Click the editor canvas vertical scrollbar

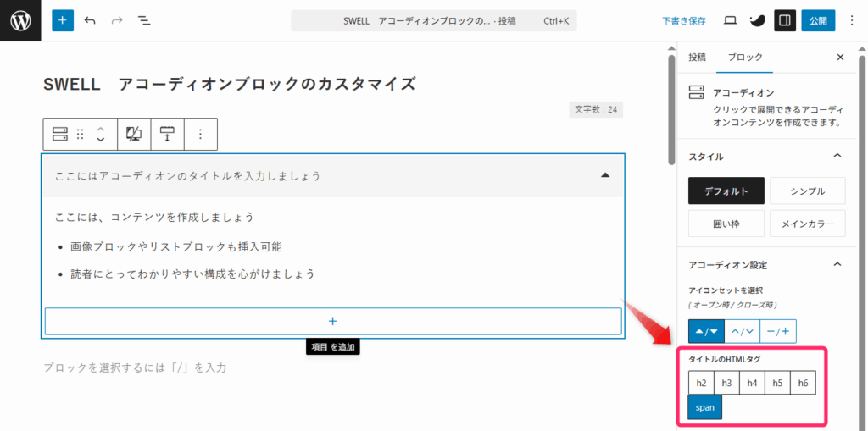point(671,109)
